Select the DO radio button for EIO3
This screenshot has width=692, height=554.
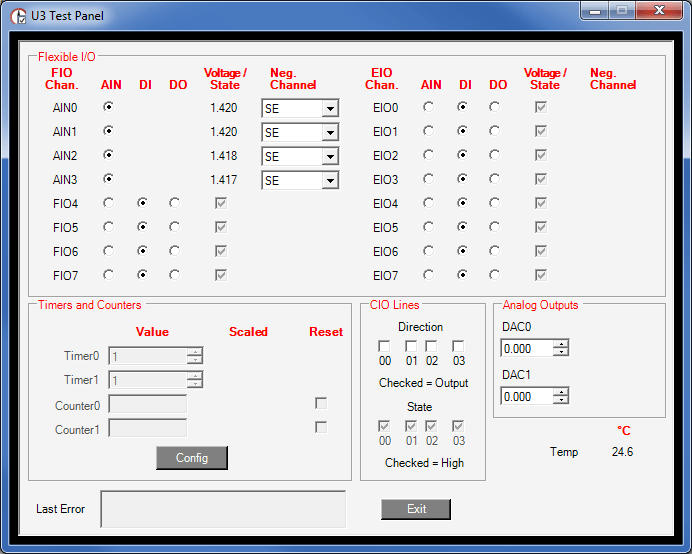495,179
